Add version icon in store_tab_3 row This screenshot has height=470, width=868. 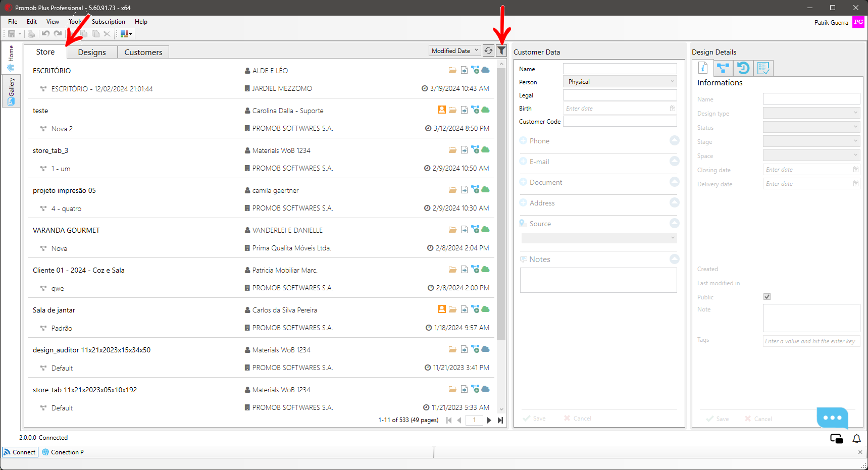(x=475, y=149)
